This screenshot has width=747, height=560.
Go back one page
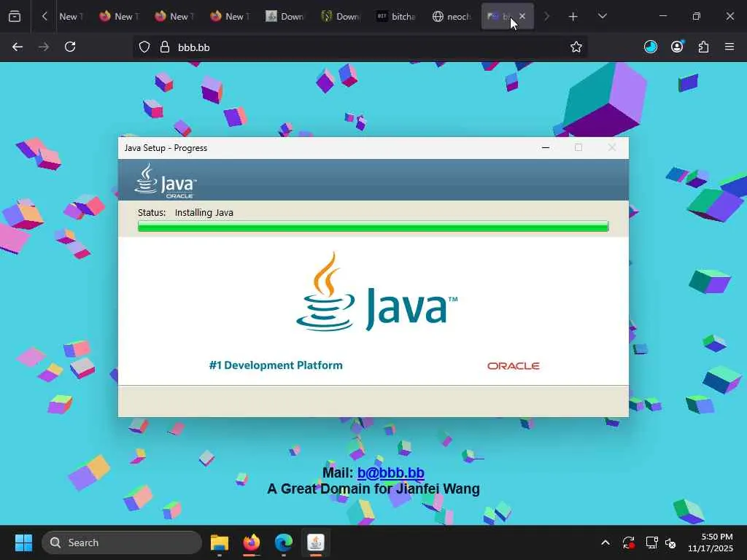point(18,47)
